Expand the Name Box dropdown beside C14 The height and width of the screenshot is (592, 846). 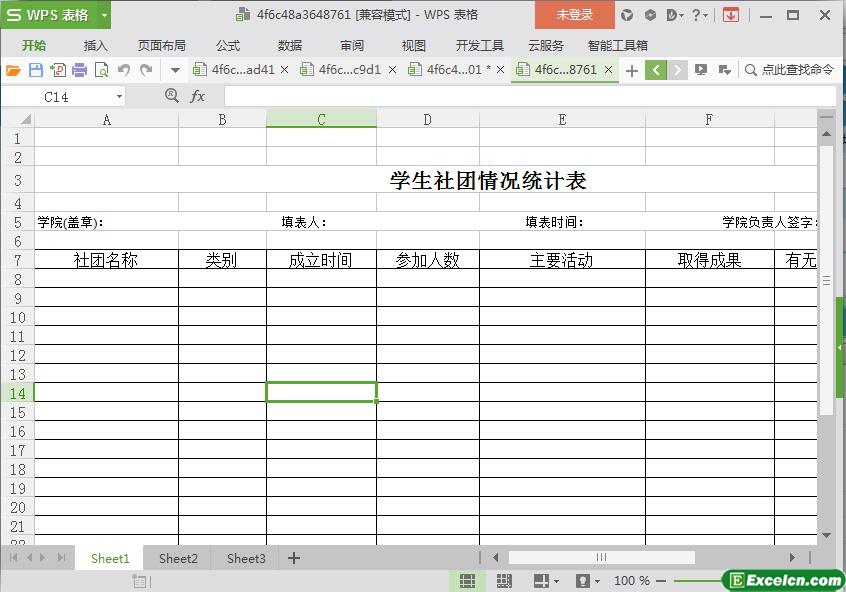tap(119, 97)
